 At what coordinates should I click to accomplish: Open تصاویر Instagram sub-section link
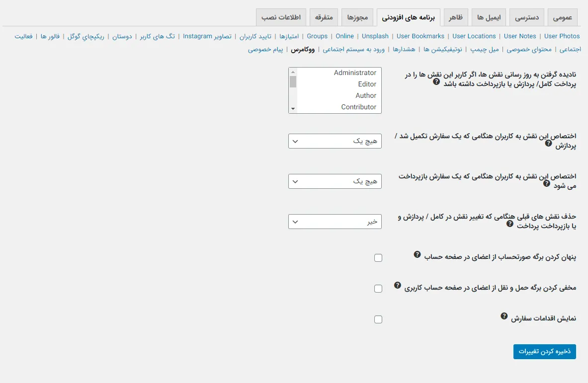(x=207, y=36)
